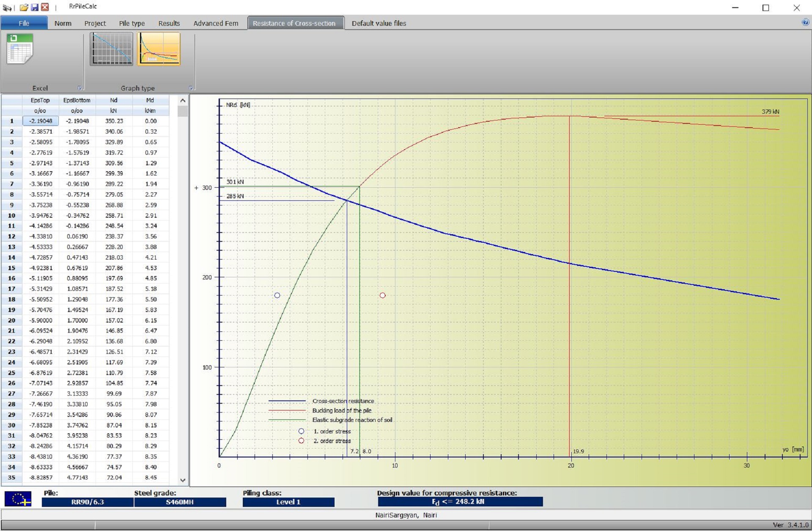
Task: Click the blue 1. order stress marker on graph
Action: (277, 296)
